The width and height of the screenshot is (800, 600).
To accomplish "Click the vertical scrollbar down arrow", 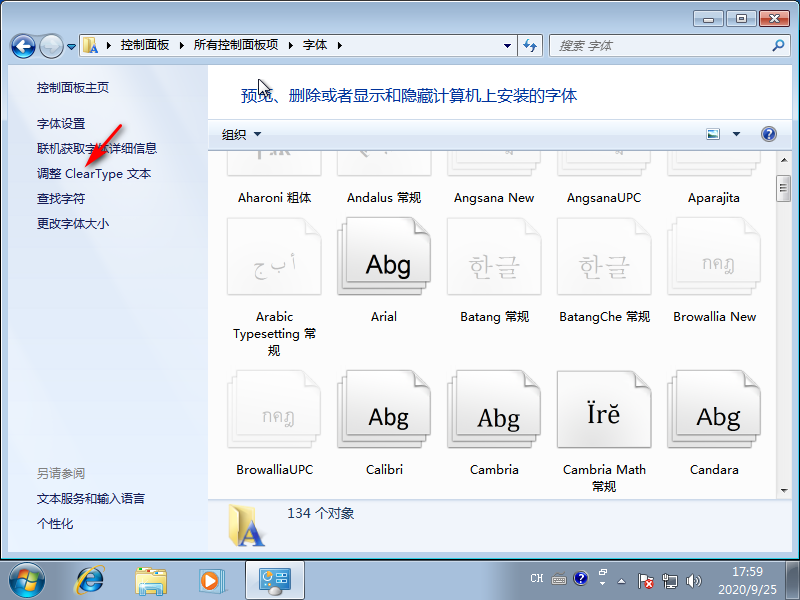I will (783, 490).
